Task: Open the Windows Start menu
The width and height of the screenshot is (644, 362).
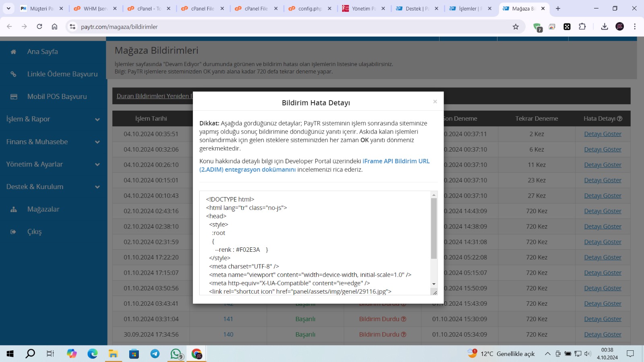Action: (10, 354)
